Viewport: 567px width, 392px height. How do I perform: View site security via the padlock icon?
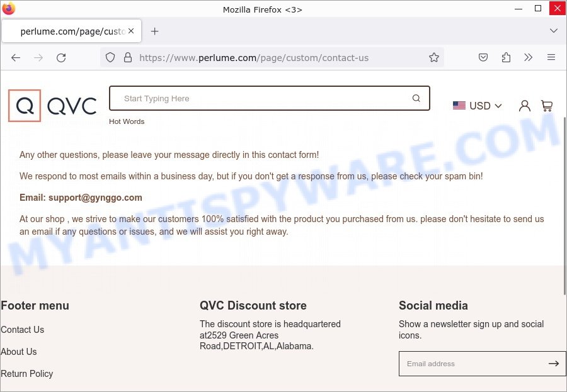pyautogui.click(x=128, y=57)
